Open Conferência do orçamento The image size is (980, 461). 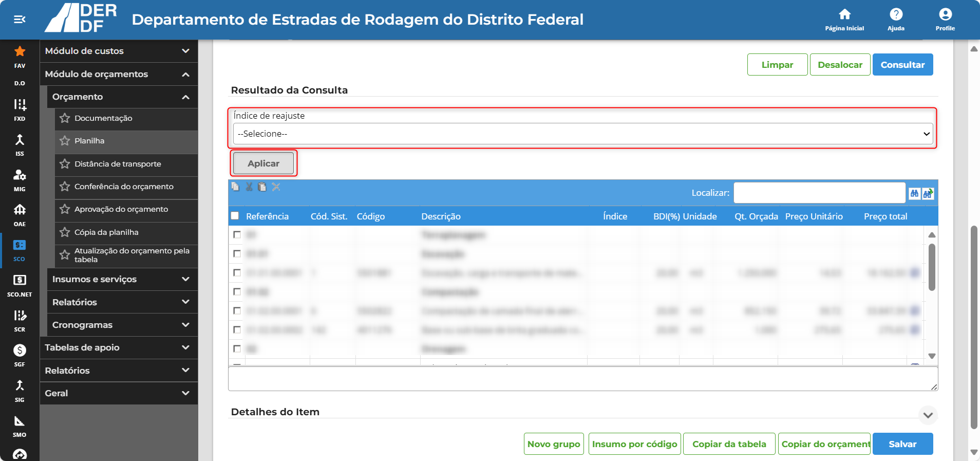[x=126, y=187]
